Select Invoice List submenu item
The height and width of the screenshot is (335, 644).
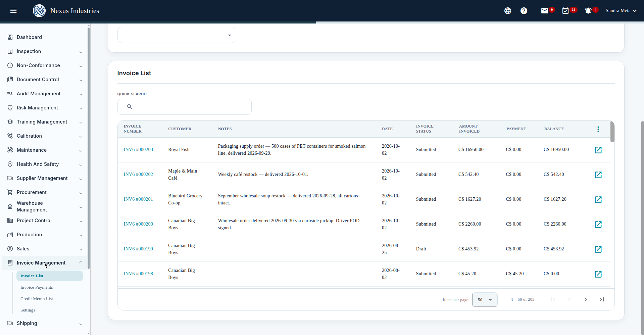(50, 276)
